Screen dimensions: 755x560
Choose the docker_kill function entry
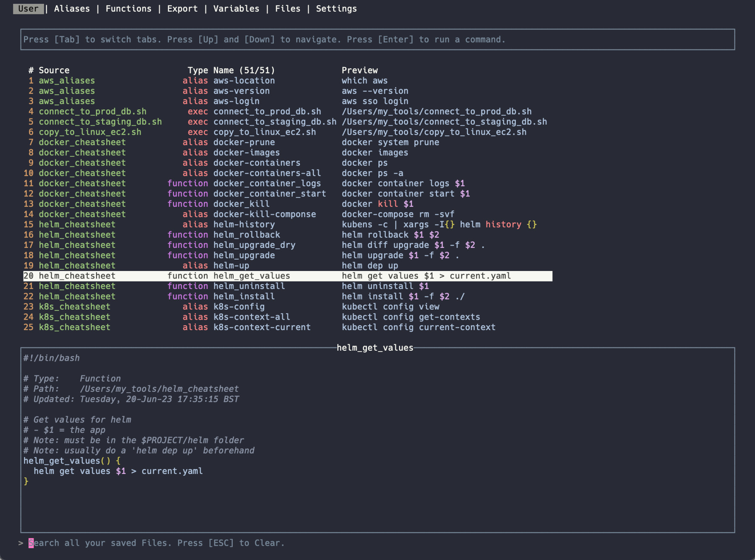point(241,204)
